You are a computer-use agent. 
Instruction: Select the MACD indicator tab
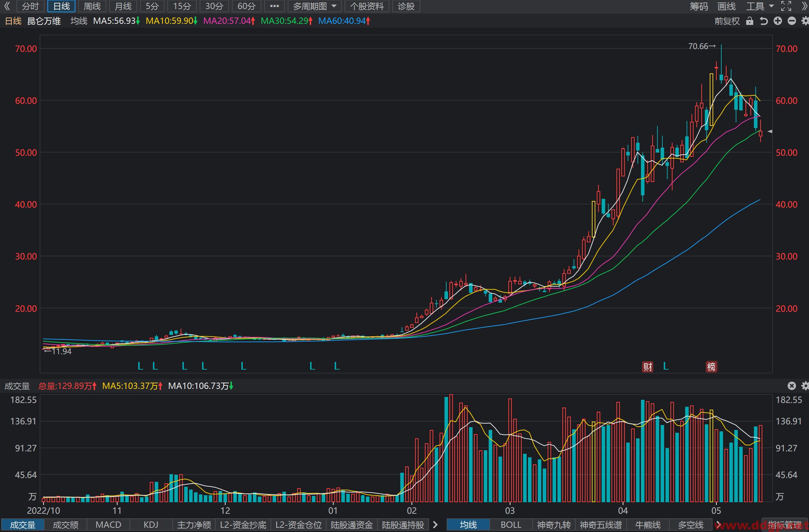point(108,525)
